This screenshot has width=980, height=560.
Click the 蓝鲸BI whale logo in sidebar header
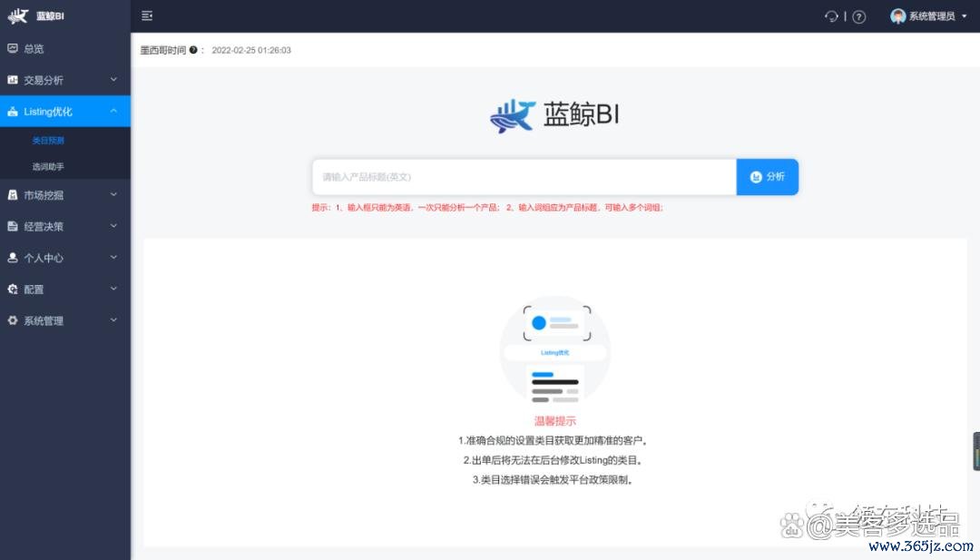tap(18, 15)
